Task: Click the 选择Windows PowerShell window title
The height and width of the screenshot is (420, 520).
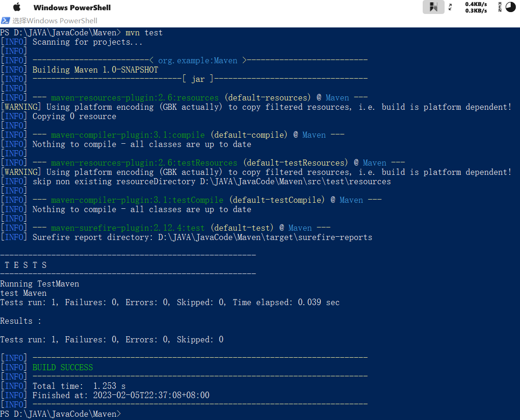Action: (55, 20)
